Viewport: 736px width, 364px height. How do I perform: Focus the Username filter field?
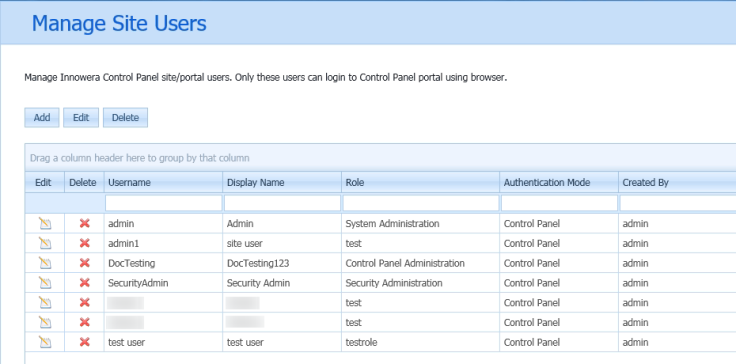click(x=163, y=203)
